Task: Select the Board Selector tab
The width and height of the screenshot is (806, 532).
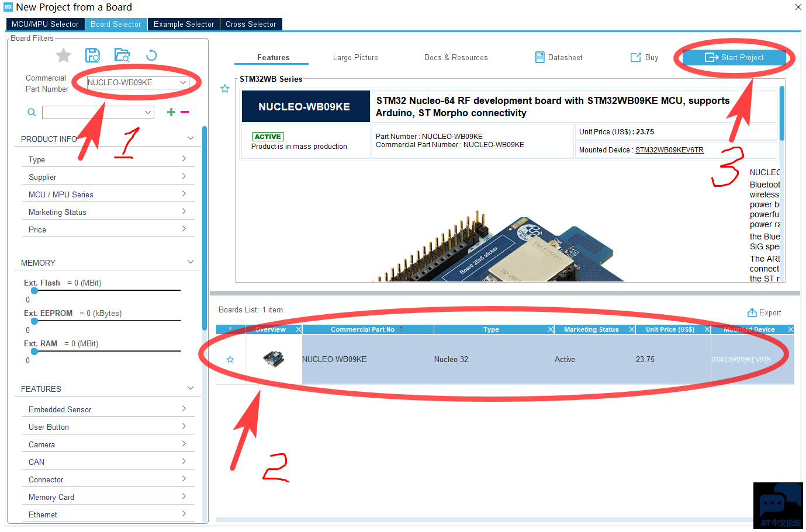Action: [x=116, y=25]
